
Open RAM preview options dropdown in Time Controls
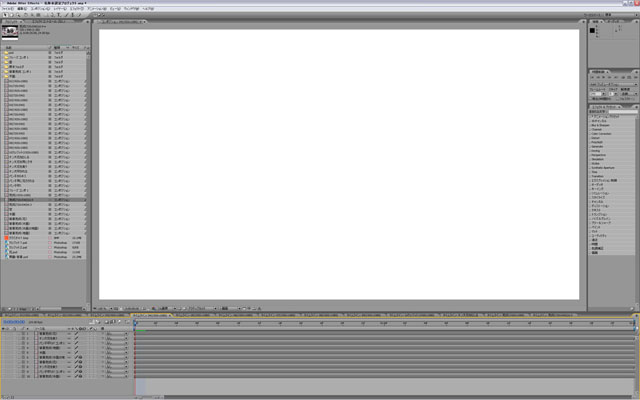614,84
